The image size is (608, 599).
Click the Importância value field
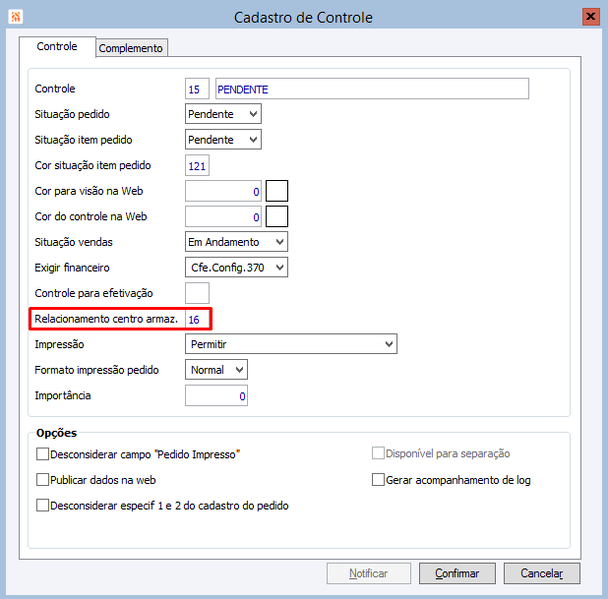[x=216, y=396]
